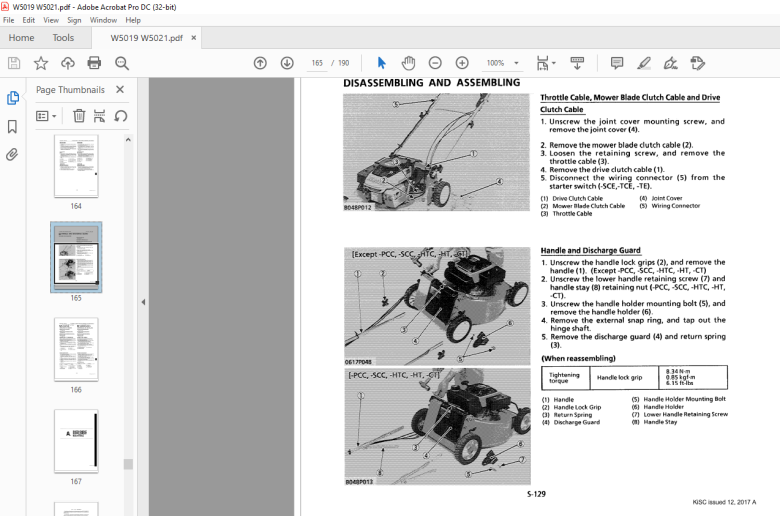Select the Hand pan tool
Image resolution: width=780 pixels, height=516 pixels.
pyautogui.click(x=408, y=63)
